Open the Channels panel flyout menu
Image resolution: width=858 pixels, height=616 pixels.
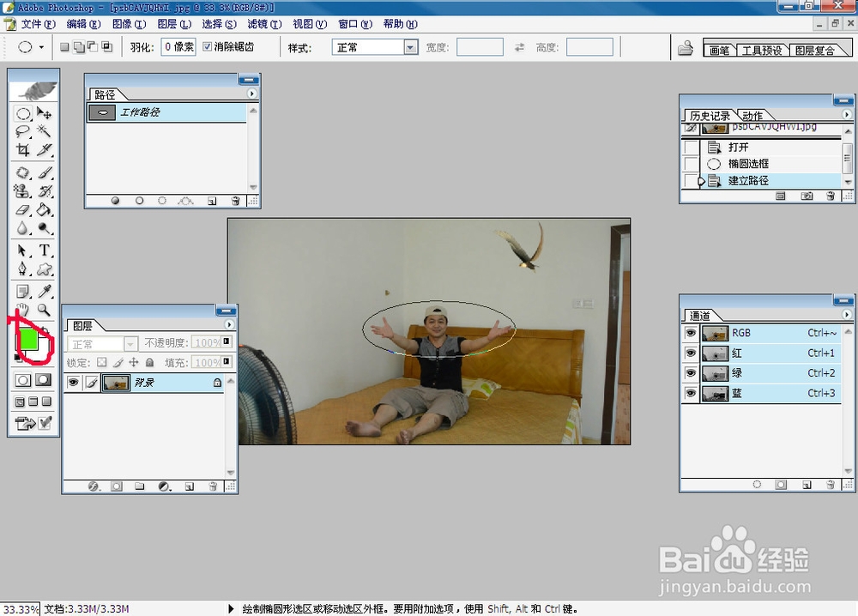847,315
